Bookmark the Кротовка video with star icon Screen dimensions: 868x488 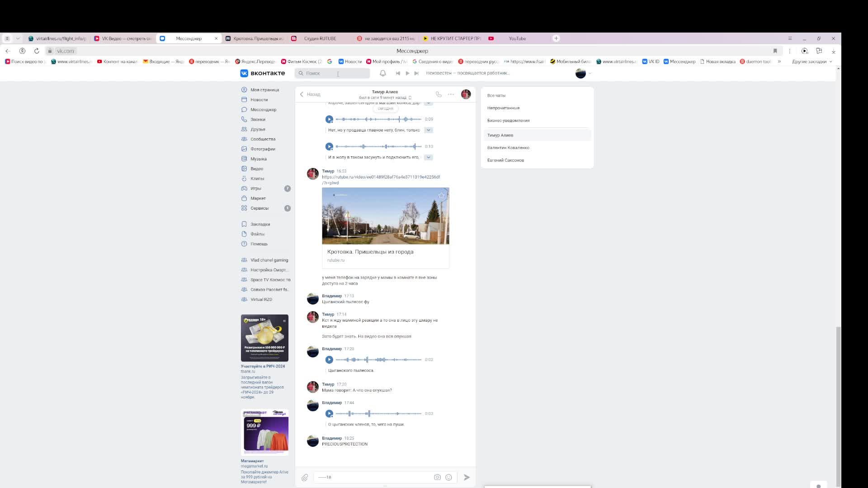click(441, 196)
